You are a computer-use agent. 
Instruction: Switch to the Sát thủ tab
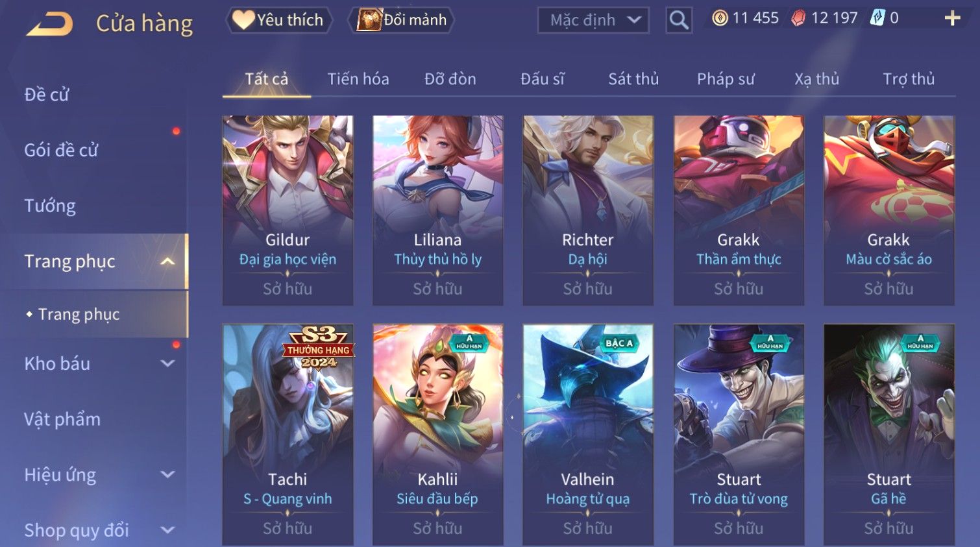(x=633, y=79)
